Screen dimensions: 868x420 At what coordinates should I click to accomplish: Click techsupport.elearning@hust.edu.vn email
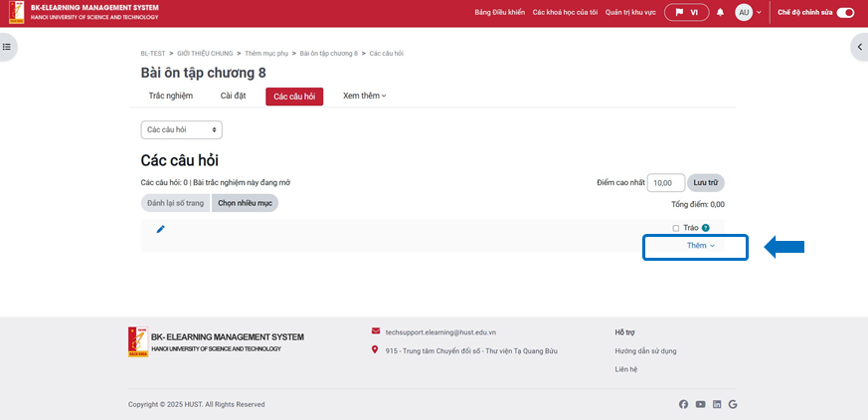click(440, 332)
